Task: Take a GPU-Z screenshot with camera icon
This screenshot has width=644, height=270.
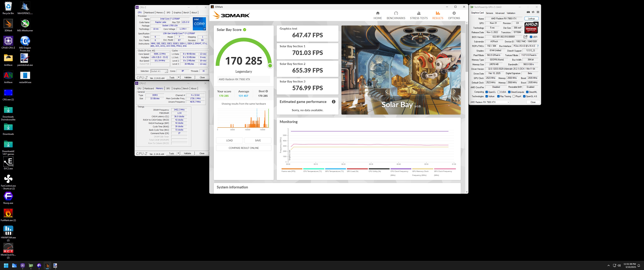Action: click(528, 12)
